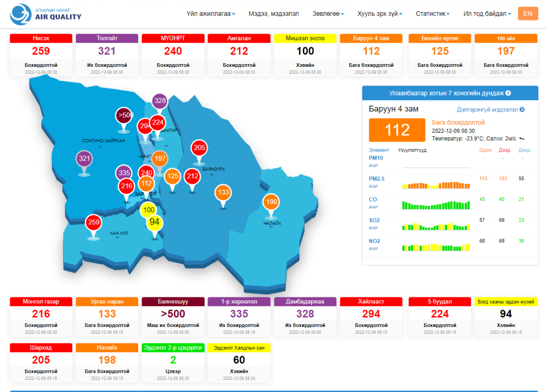Select the 205 red map marker
This screenshot has width=546, height=392.
pos(199,148)
